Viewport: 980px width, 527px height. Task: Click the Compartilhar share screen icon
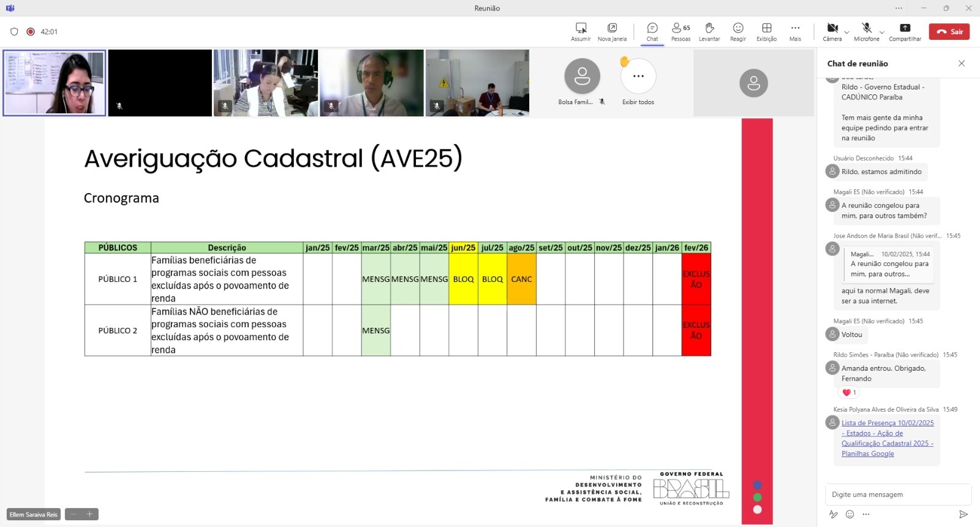pos(905,28)
